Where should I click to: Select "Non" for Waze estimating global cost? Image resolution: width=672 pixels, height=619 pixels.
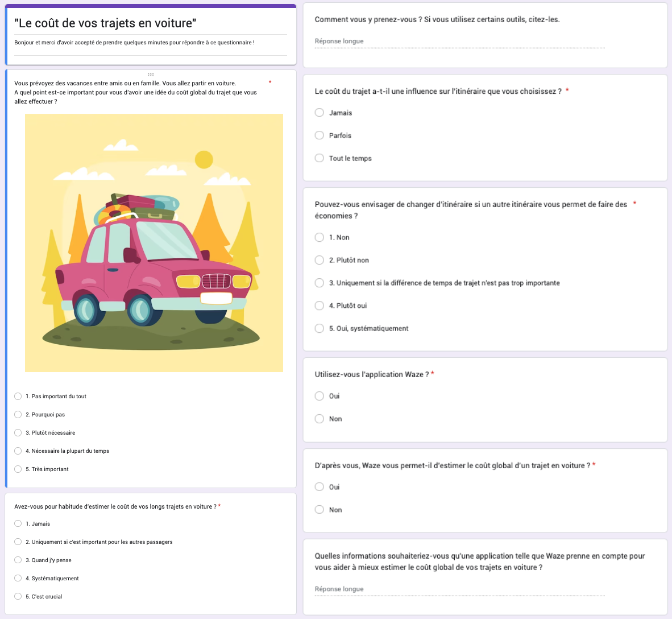click(320, 510)
